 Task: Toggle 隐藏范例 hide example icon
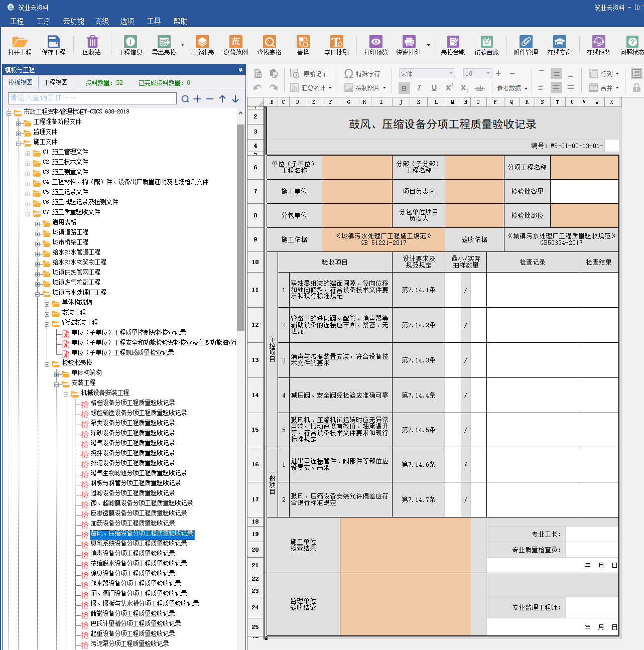coord(235,45)
